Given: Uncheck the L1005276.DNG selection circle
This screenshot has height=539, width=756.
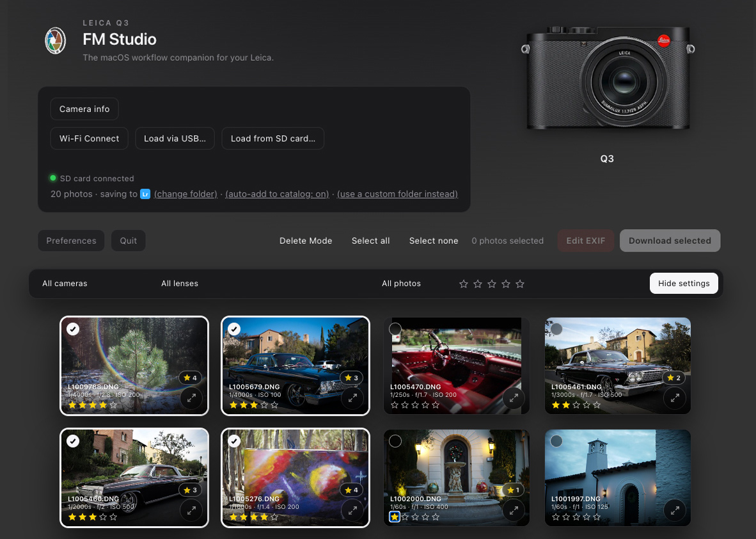Looking at the screenshot, I should tap(234, 441).
